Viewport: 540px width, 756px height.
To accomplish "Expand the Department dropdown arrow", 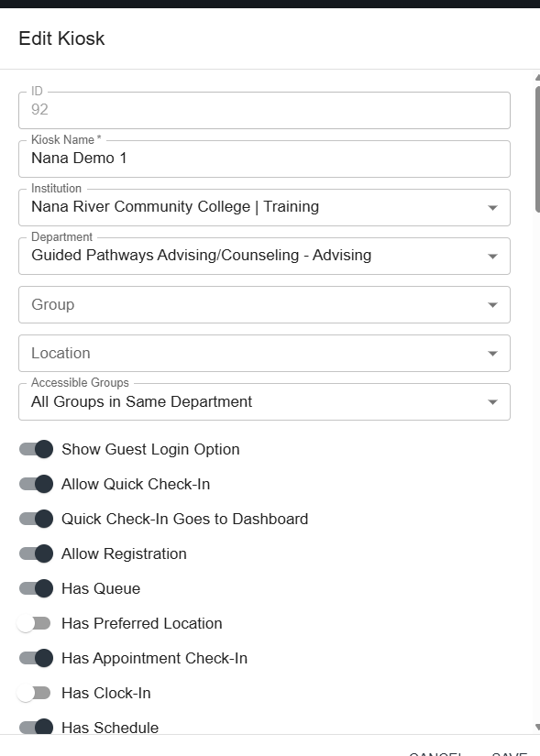I will click(492, 257).
